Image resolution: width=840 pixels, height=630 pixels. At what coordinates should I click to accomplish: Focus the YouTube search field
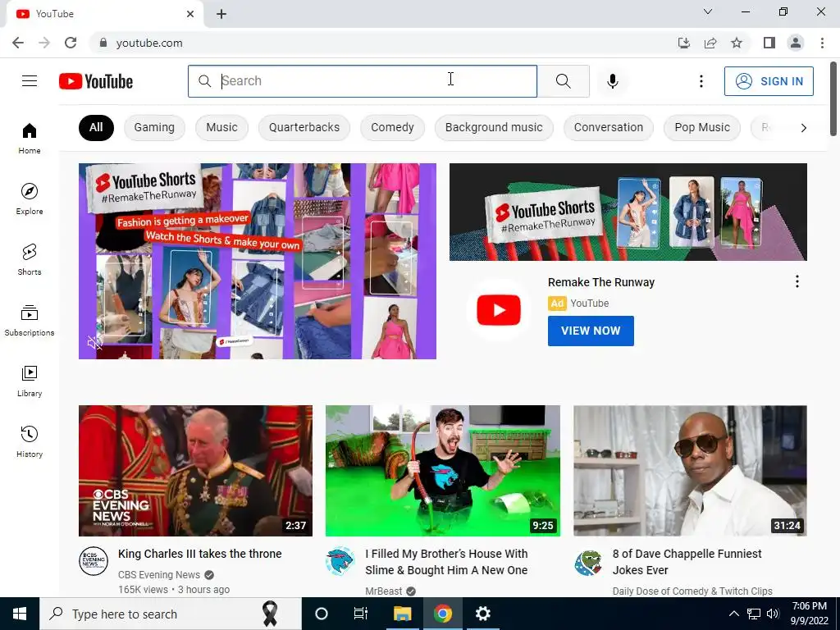pos(363,81)
